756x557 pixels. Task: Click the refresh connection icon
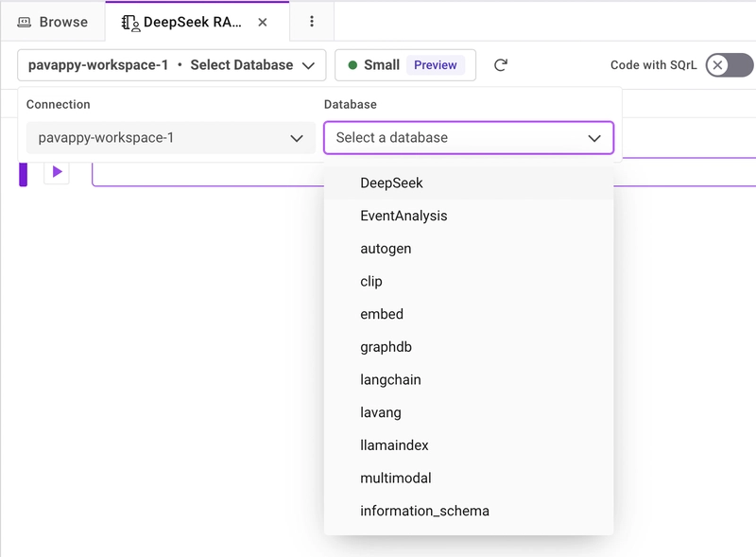tap(501, 65)
